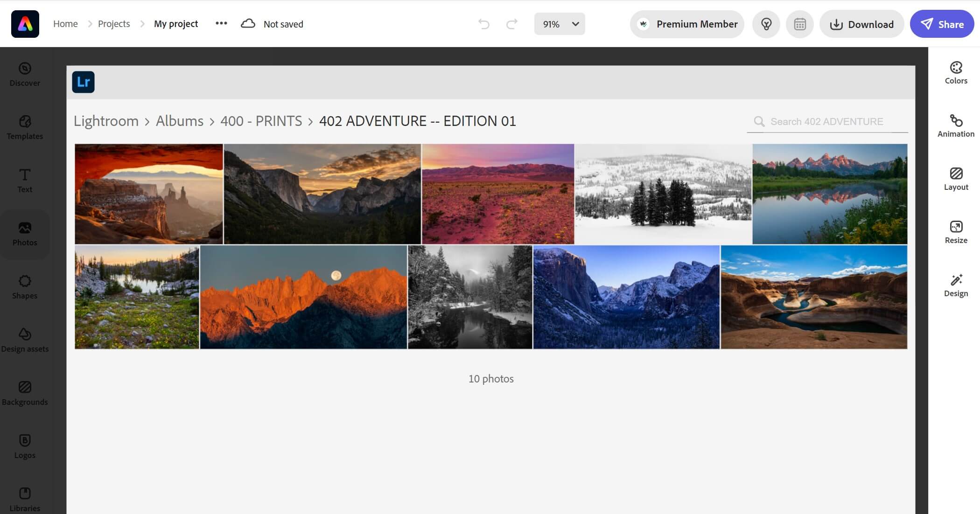Open the Discover panel
This screenshot has height=514, width=980.
[x=25, y=74]
